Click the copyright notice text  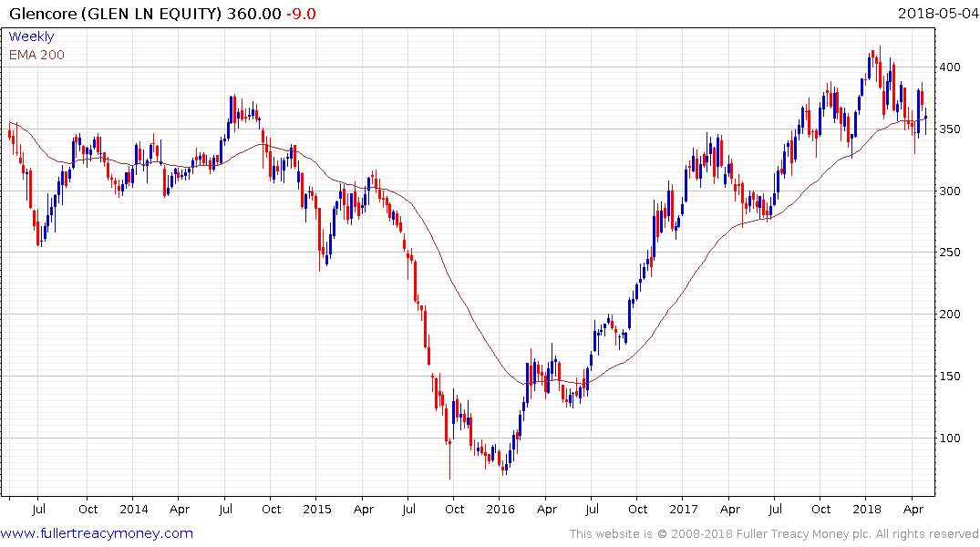tap(774, 534)
